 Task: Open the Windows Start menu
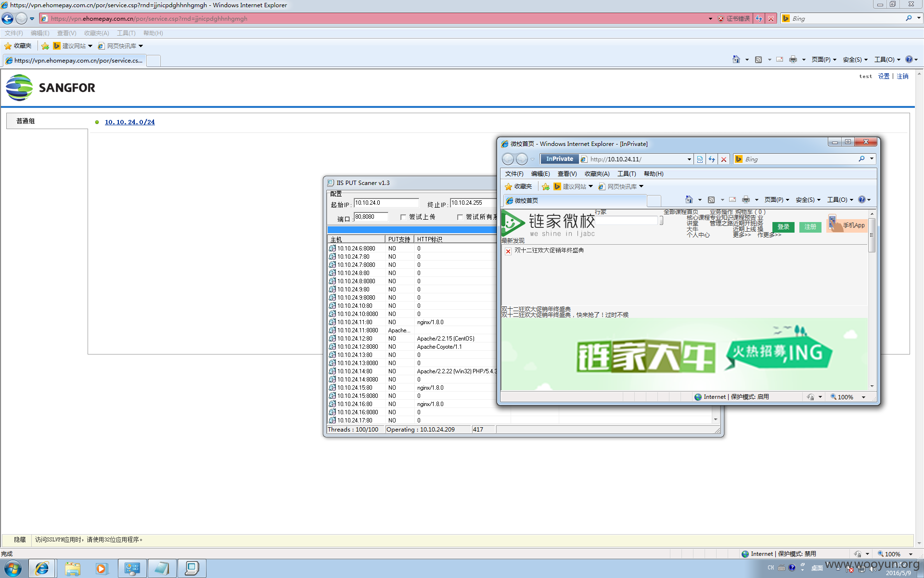point(13,568)
